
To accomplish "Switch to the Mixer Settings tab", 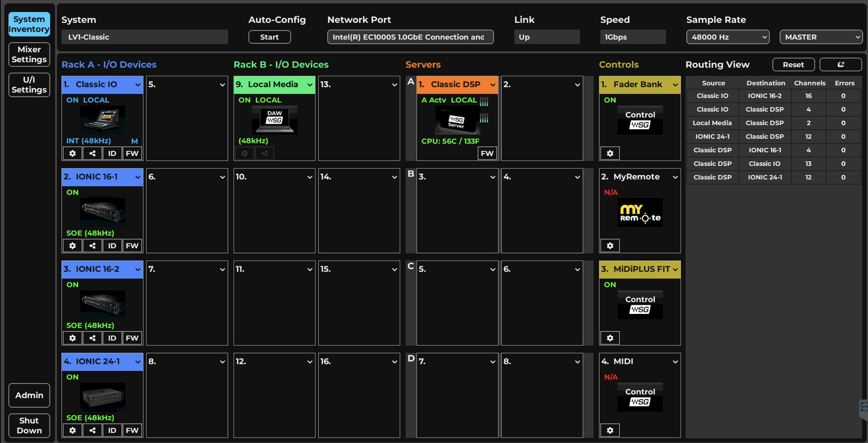I will (29, 54).
